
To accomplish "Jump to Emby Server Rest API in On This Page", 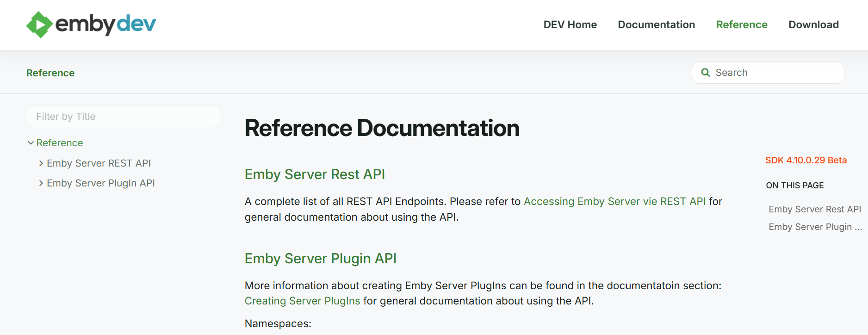I will pyautogui.click(x=814, y=209).
